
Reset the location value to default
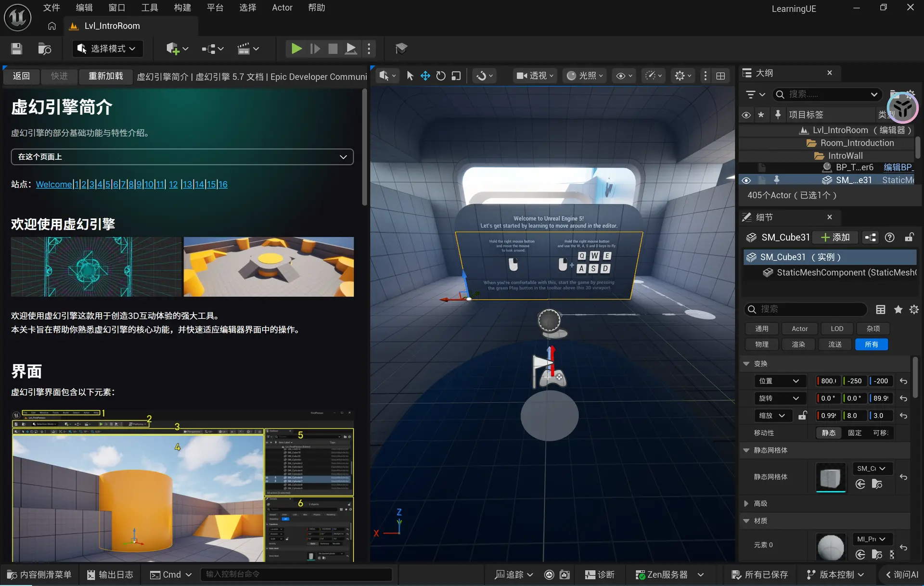(x=903, y=381)
